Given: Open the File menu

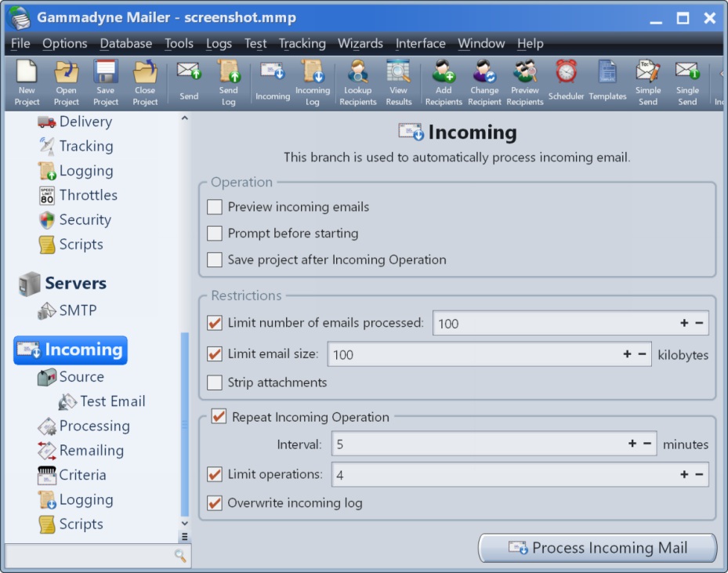Looking at the screenshot, I should point(20,44).
